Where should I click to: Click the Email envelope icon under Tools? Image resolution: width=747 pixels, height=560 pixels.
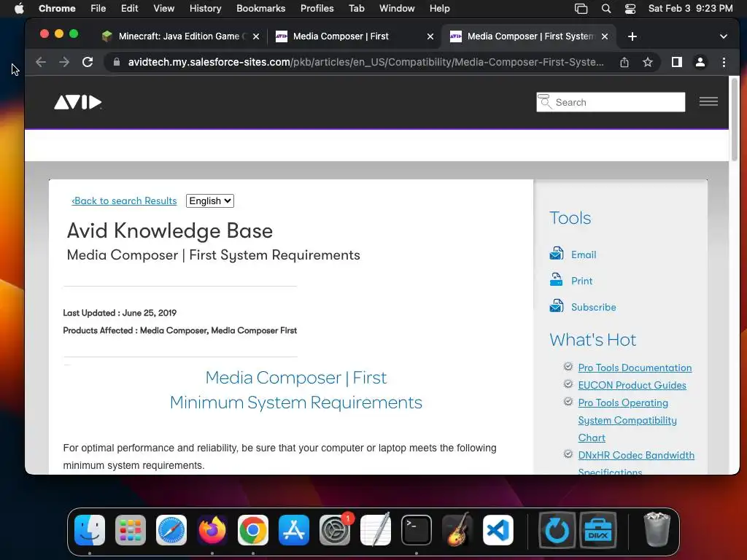pos(557,254)
